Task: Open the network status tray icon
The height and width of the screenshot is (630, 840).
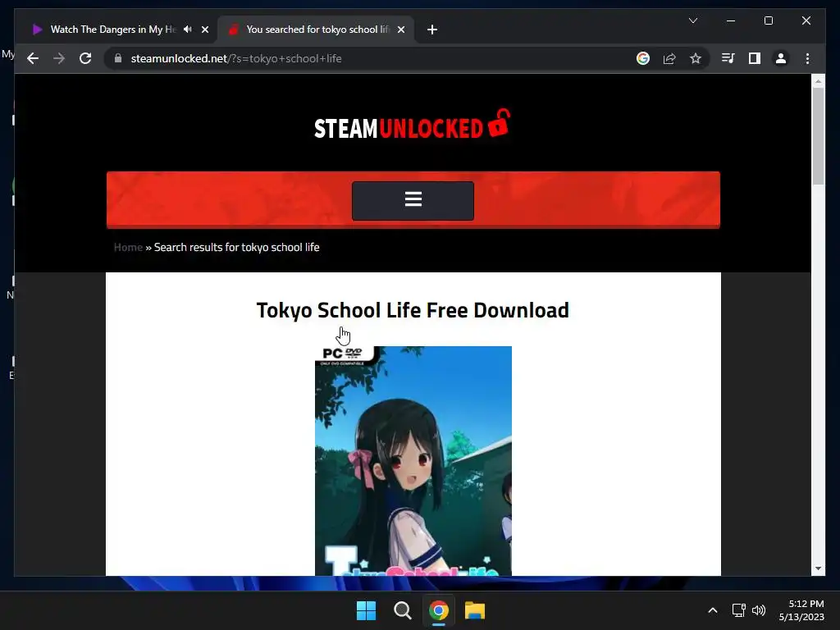Action: (x=739, y=610)
